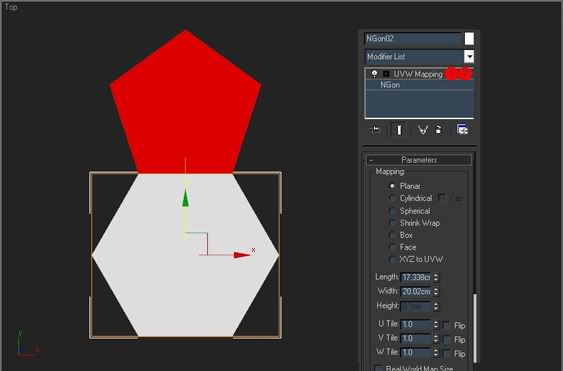Click white object color swatch
Viewport: 563px width, 371px height.
tap(469, 38)
